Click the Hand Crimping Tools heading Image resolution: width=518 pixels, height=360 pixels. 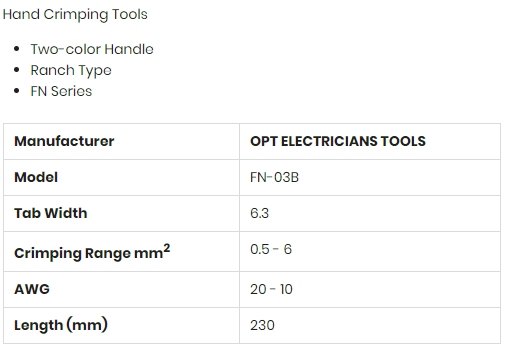75,15
